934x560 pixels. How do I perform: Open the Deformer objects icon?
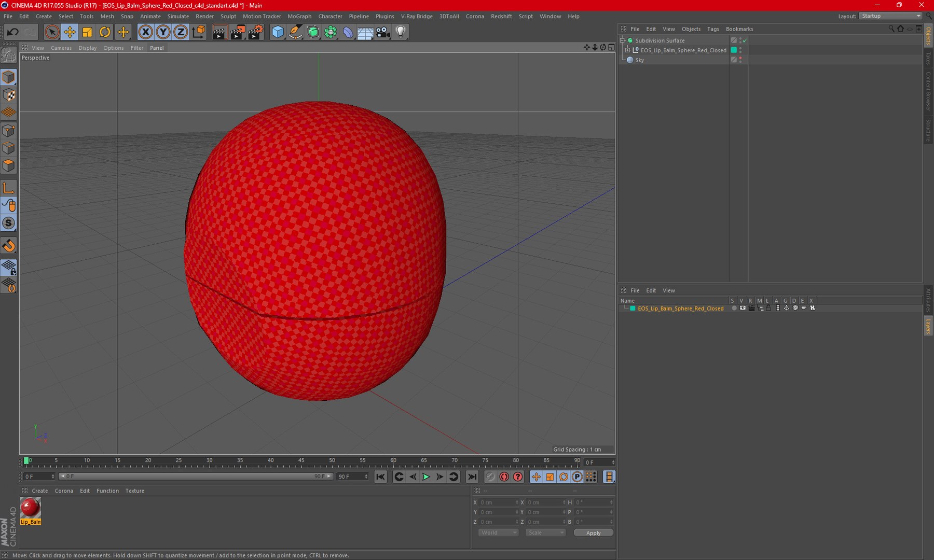coord(348,32)
